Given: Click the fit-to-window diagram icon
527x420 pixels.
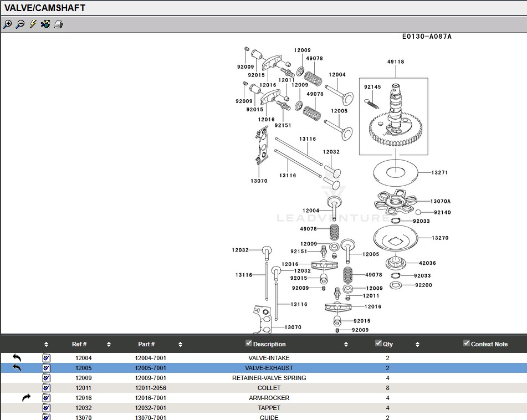Looking at the screenshot, I should (x=45, y=24).
